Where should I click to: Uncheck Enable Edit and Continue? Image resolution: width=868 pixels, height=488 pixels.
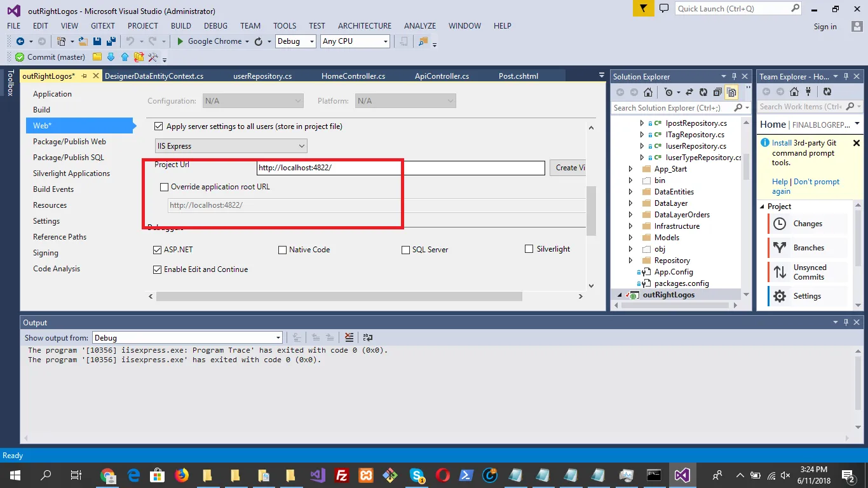(157, 269)
